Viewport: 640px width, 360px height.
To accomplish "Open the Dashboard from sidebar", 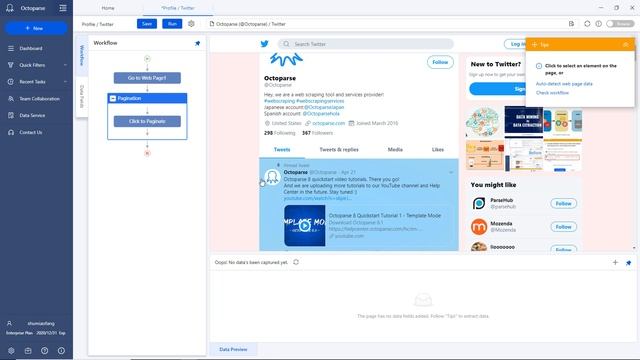I will coord(31,48).
